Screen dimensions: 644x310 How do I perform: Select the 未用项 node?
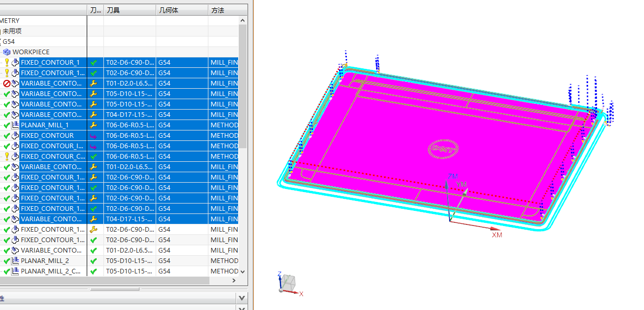coord(12,31)
